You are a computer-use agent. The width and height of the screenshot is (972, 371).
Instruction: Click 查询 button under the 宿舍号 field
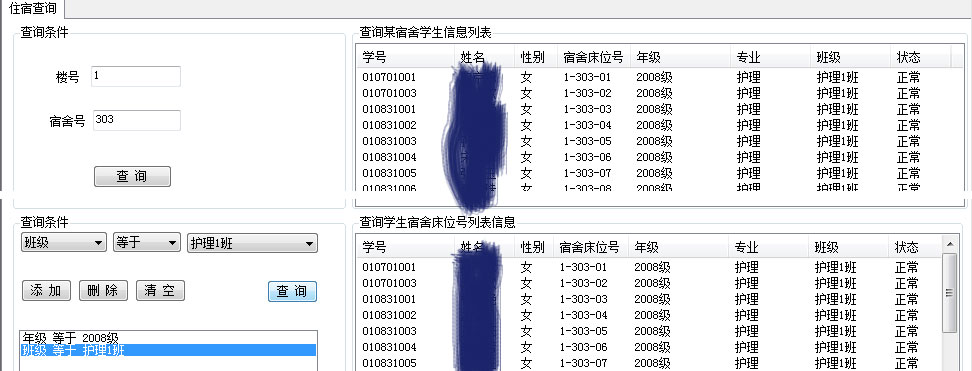point(132,176)
